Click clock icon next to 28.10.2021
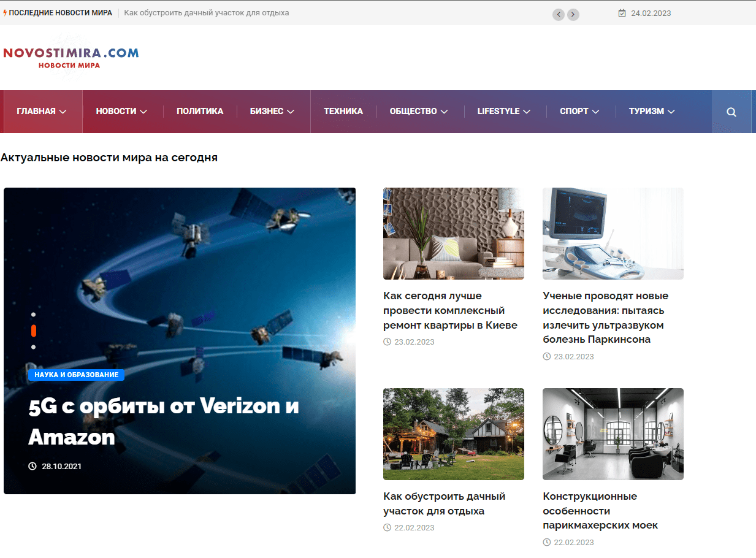 [x=32, y=466]
